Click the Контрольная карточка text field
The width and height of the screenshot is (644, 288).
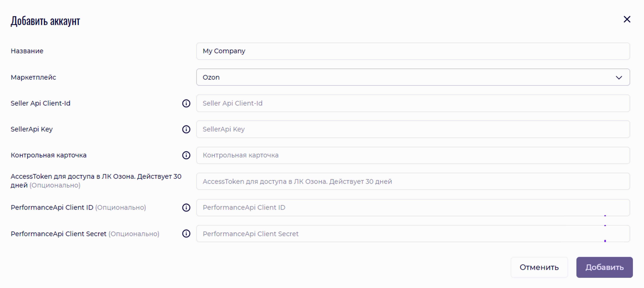click(x=412, y=155)
